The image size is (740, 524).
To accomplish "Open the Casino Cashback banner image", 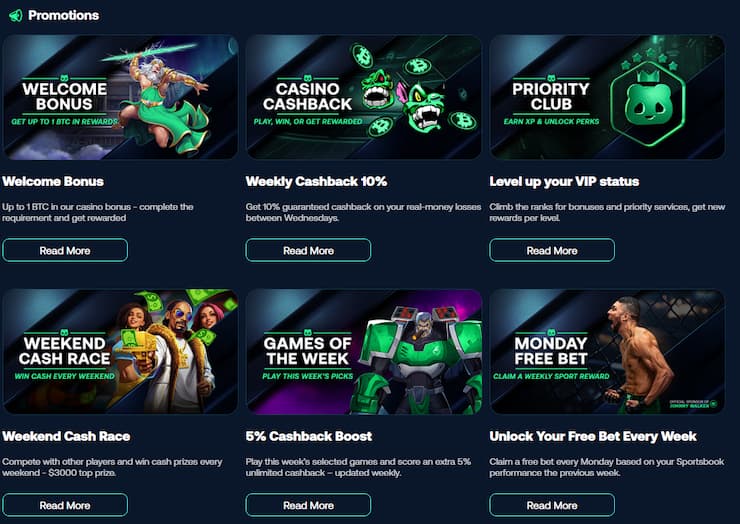I will point(364,97).
